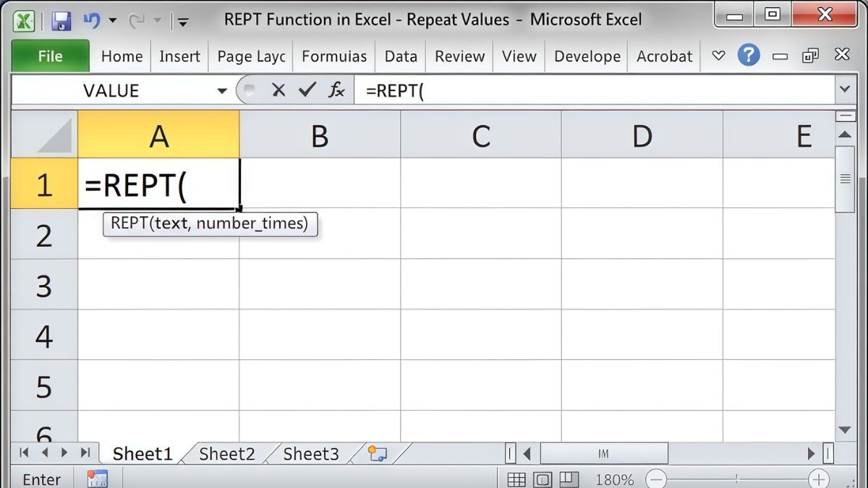Screen dimensions: 868x488
Task: Collapse the ribbon with the minimize chevron
Action: pos(779,55)
